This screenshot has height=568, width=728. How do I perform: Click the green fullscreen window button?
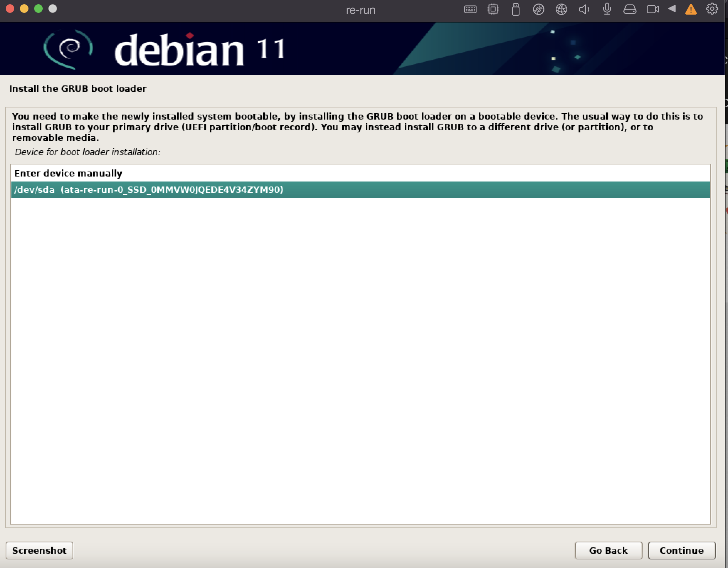[x=38, y=9]
